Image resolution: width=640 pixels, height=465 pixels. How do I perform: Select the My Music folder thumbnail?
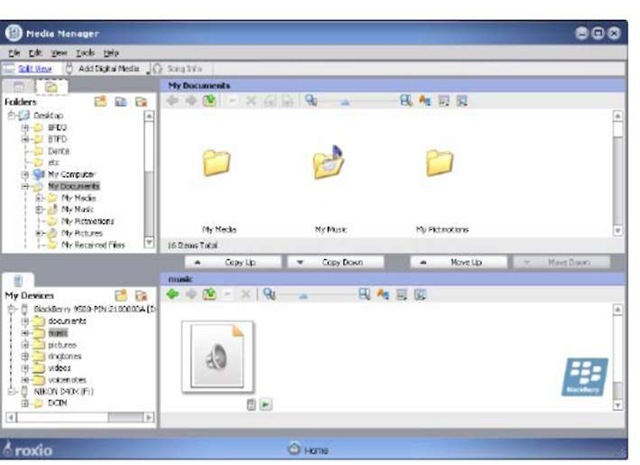[329, 162]
